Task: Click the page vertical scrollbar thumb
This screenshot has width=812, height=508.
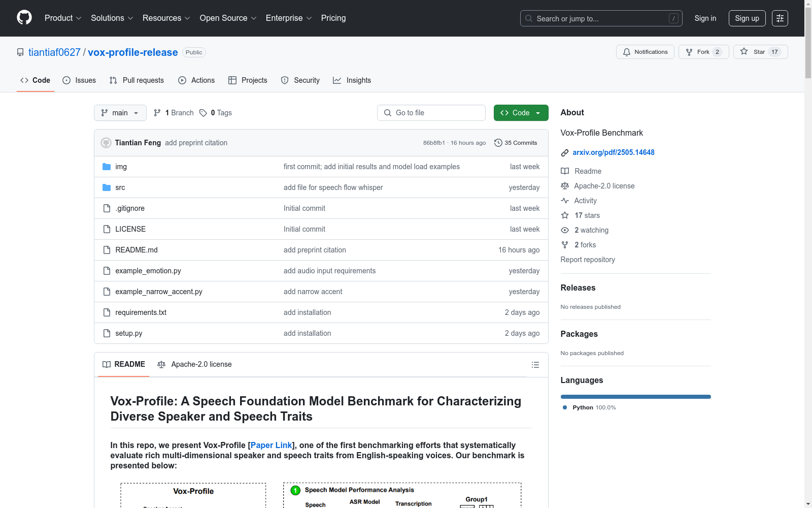Action: coord(808,43)
